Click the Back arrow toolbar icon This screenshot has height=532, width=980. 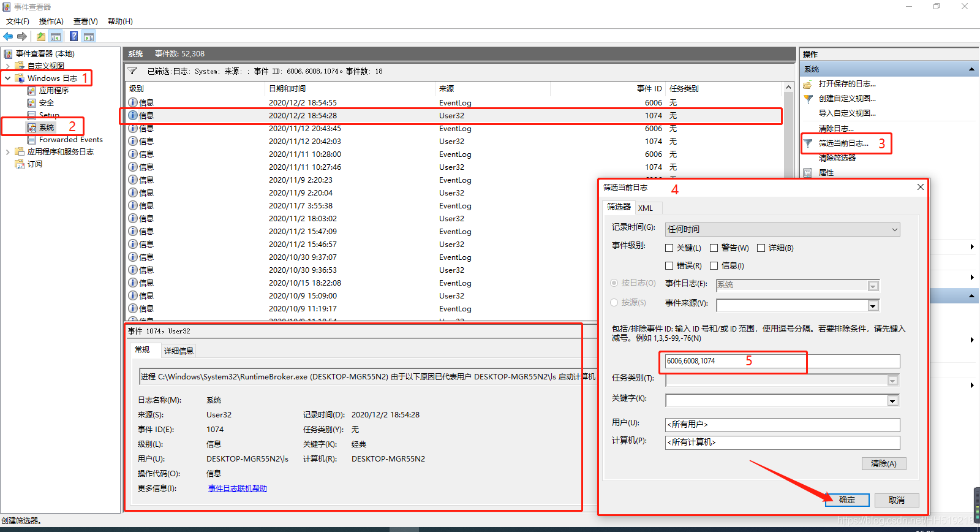coord(8,36)
